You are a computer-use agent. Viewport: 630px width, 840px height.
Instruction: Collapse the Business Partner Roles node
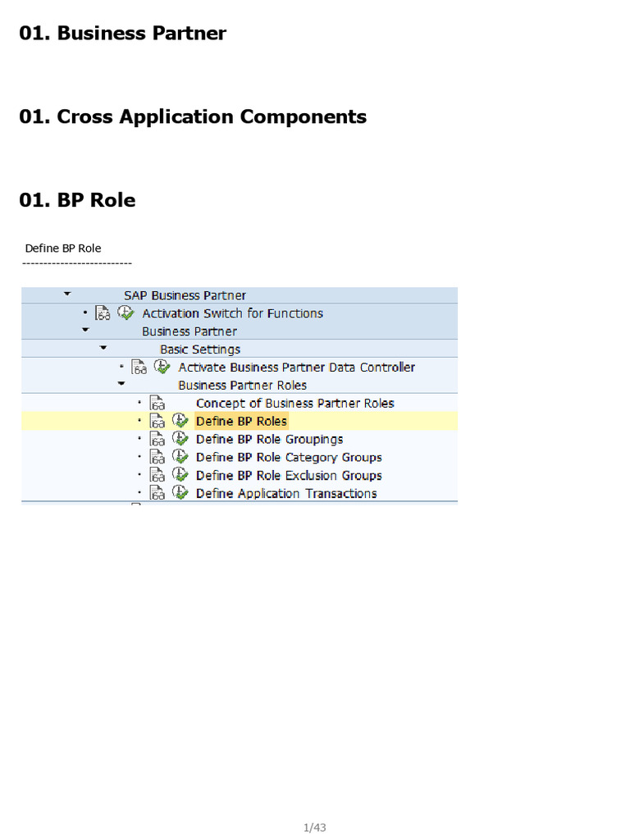(x=121, y=384)
